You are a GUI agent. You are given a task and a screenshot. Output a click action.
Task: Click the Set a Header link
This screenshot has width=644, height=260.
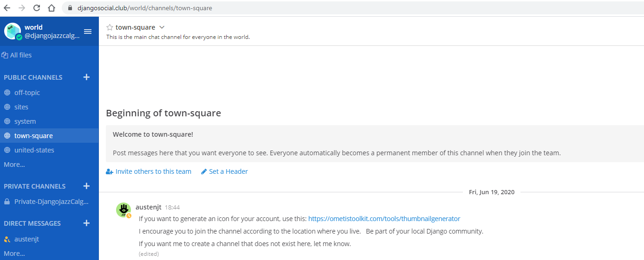[228, 171]
